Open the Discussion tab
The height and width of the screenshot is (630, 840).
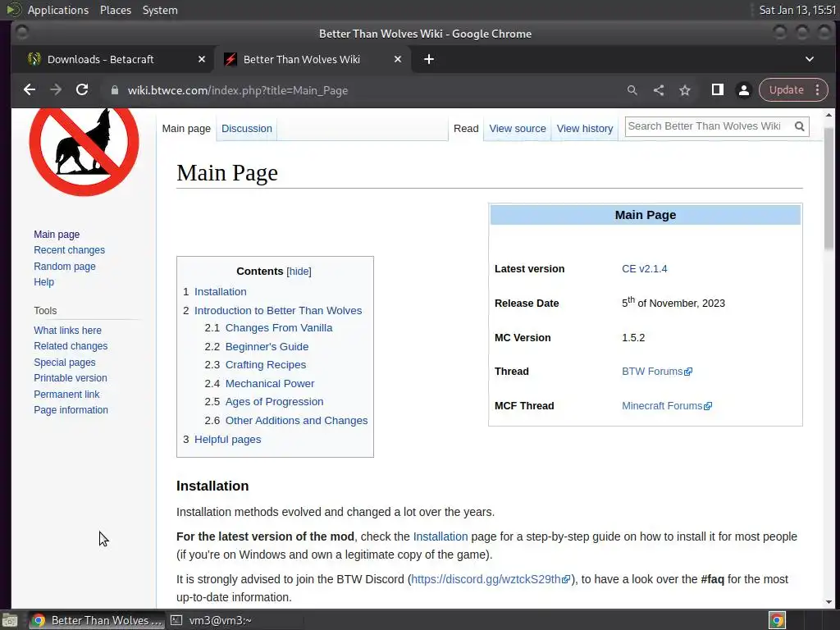click(x=246, y=129)
